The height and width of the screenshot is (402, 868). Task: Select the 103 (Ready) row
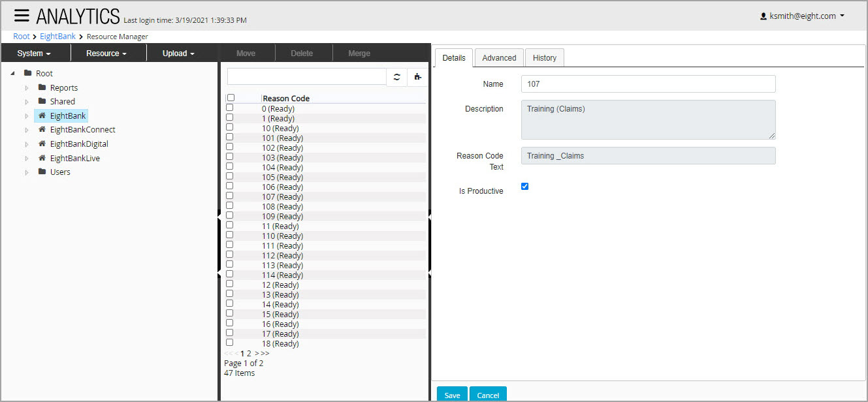click(325, 157)
